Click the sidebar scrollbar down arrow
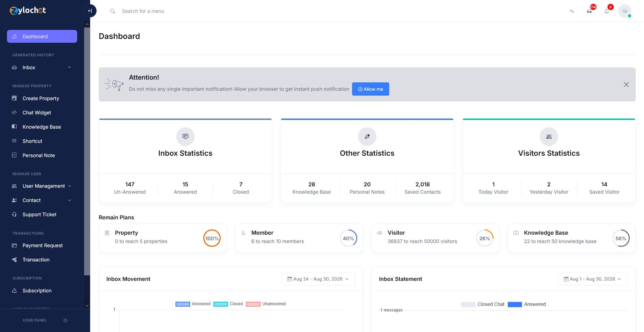Screen dimensions: 644x332 pyautogui.click(x=87, y=306)
